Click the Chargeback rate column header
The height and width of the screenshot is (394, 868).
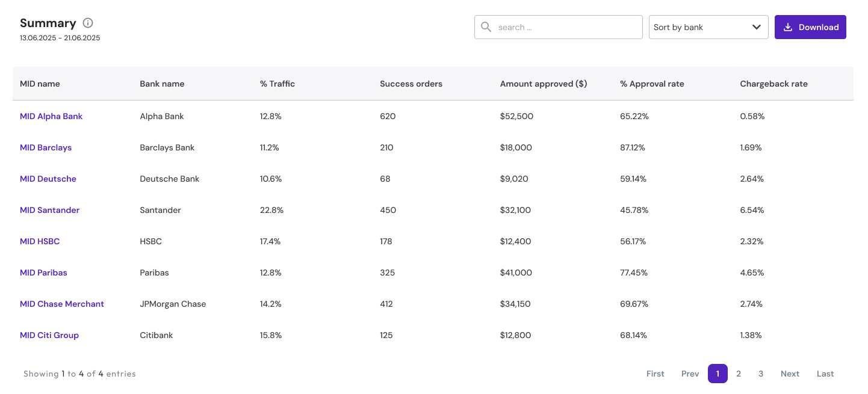[773, 84]
